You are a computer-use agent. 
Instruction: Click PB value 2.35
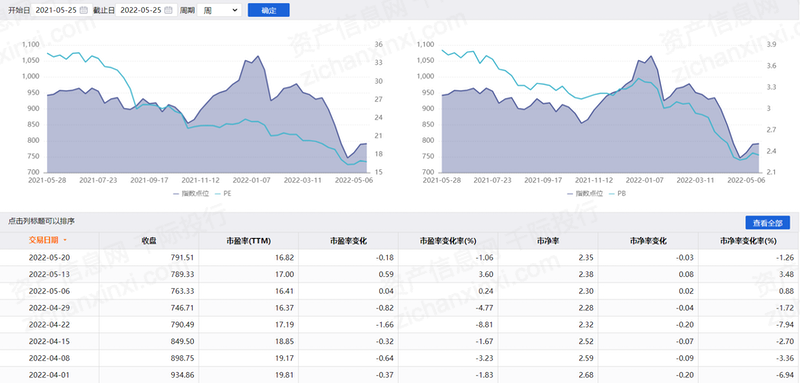coord(586,258)
